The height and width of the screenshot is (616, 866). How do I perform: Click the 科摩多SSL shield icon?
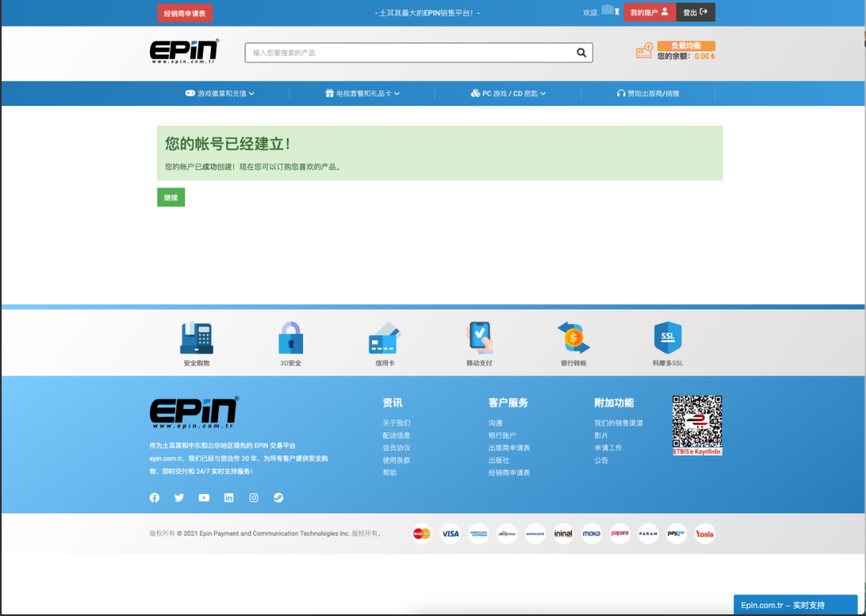[668, 338]
